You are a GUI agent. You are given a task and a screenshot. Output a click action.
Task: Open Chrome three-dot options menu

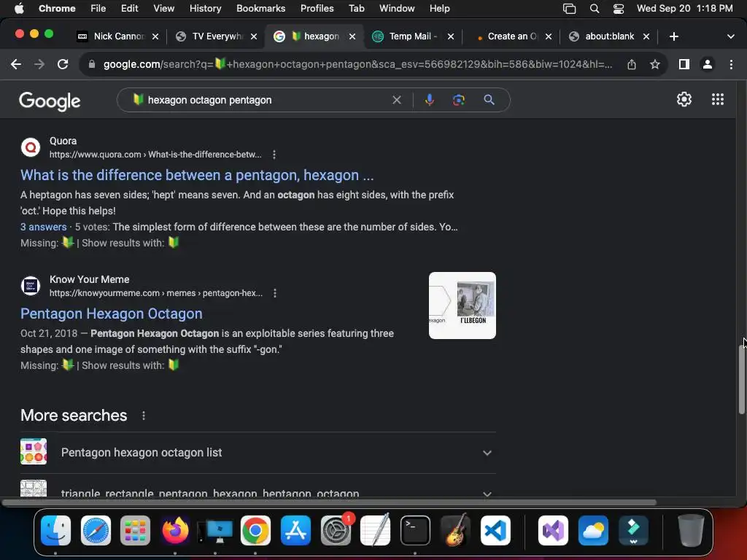coord(731,64)
